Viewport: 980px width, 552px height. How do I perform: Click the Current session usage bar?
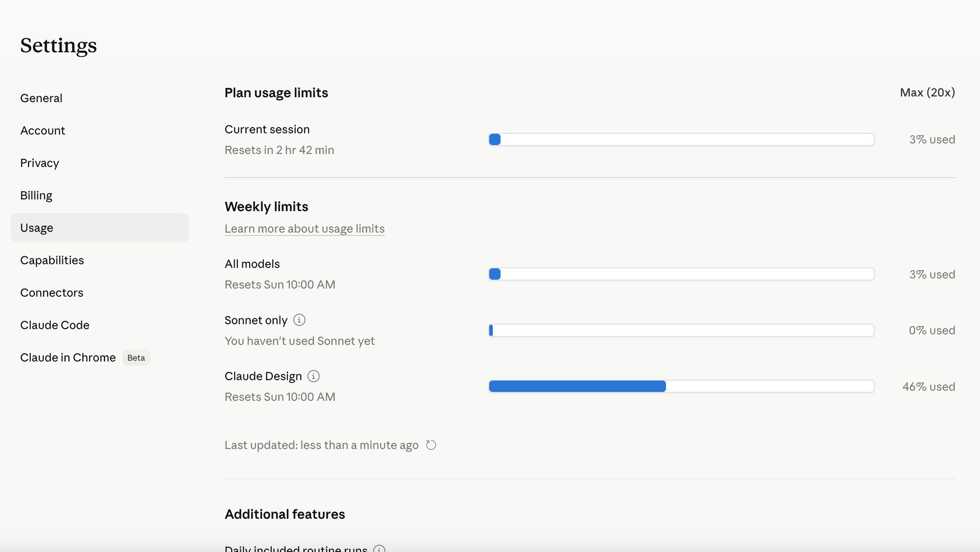[681, 139]
